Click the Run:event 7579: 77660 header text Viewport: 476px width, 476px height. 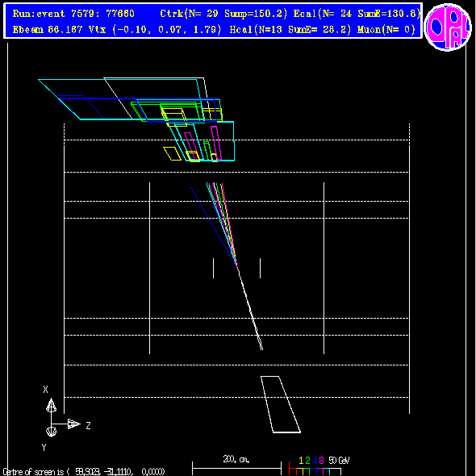coord(73,14)
